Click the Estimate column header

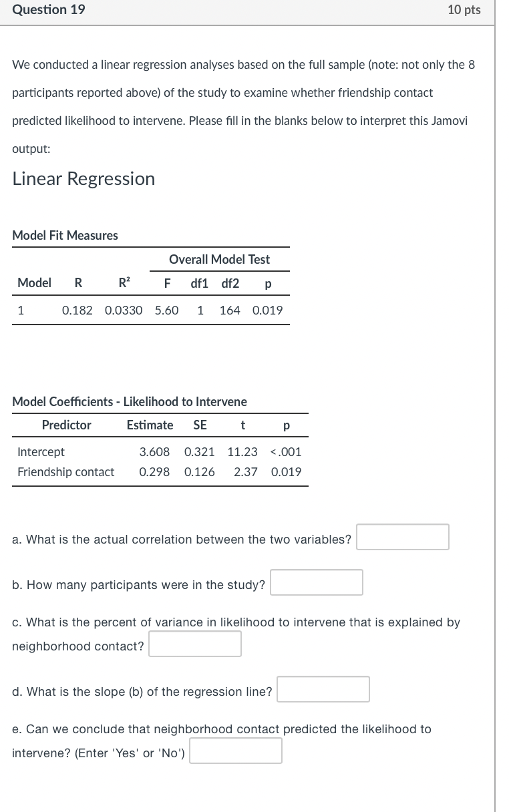(150, 425)
